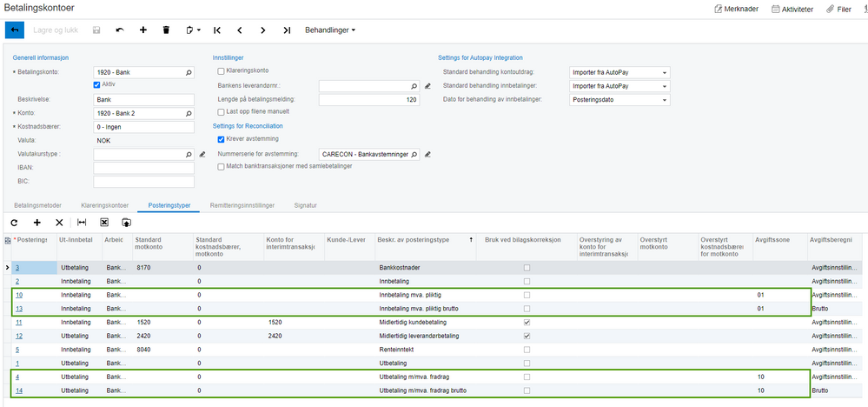
Task: Go to previous record arrow
Action: coord(240,30)
